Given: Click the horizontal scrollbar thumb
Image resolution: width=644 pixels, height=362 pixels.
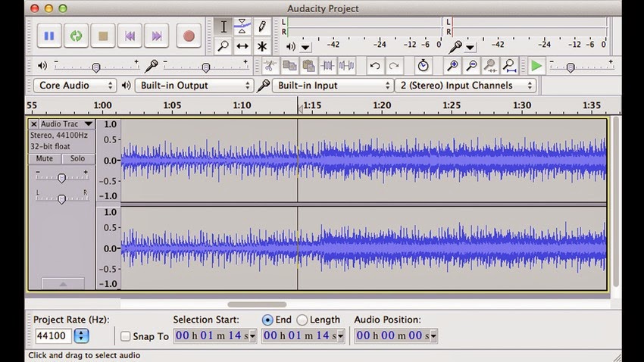Looking at the screenshot, I should pyautogui.click(x=257, y=304).
